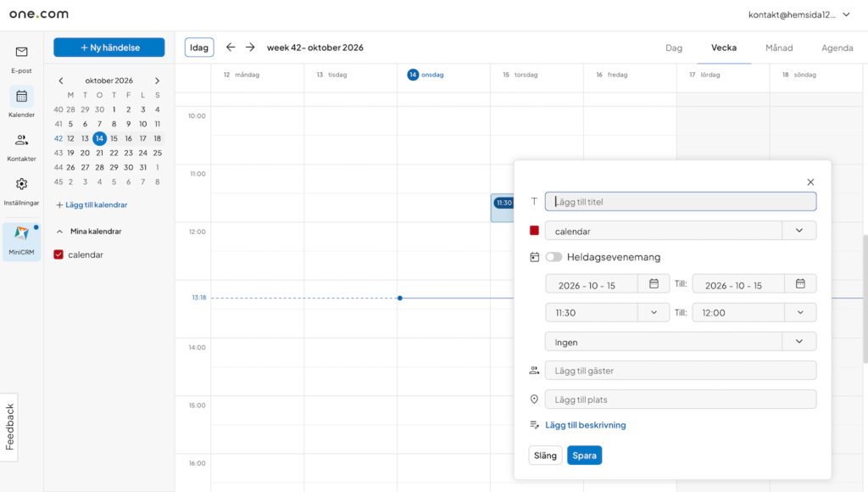Click the Idag button
This screenshot has width=868, height=492.
(198, 48)
